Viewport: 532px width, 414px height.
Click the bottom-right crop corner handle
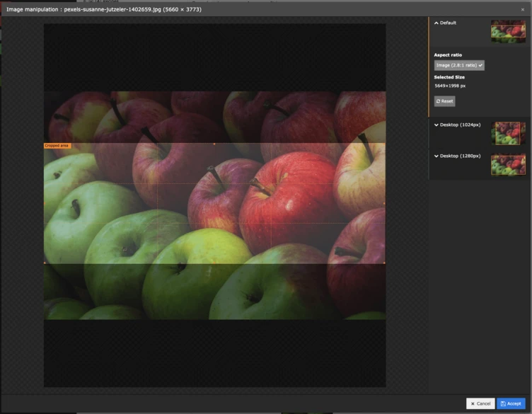385,263
